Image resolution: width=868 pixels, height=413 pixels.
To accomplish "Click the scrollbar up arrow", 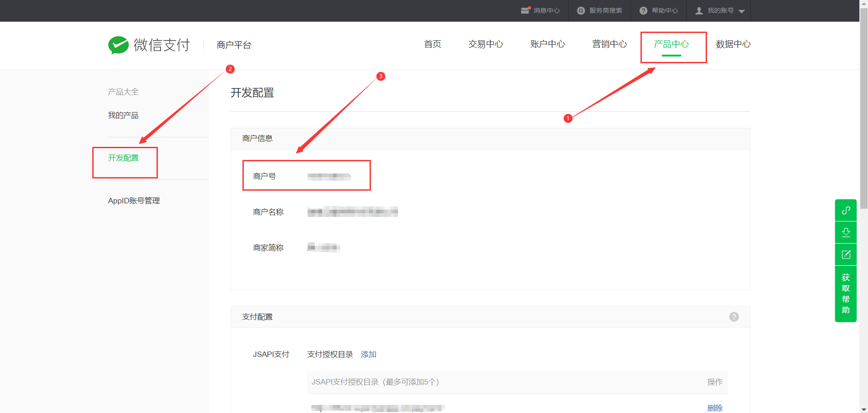I will [863, 3].
